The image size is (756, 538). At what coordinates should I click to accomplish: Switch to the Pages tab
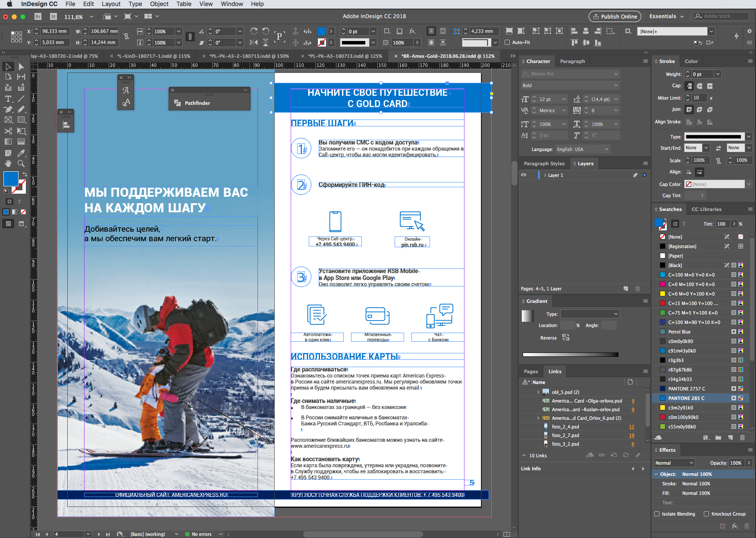click(531, 371)
